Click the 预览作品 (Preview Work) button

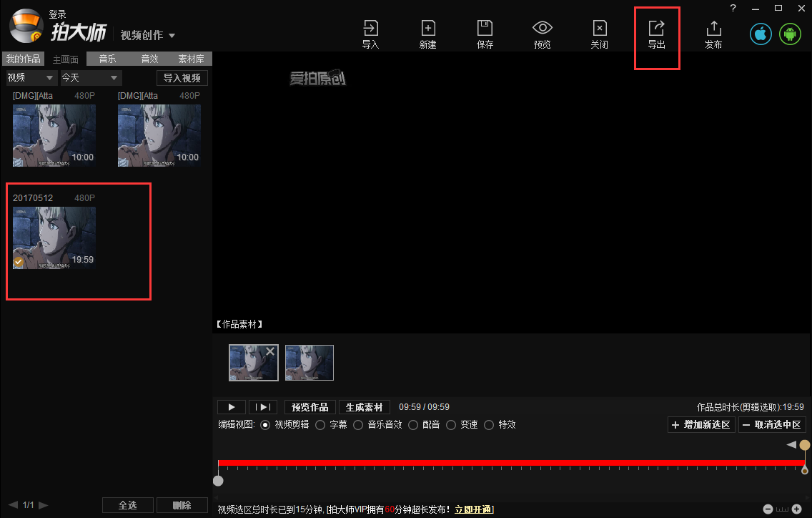tap(310, 406)
